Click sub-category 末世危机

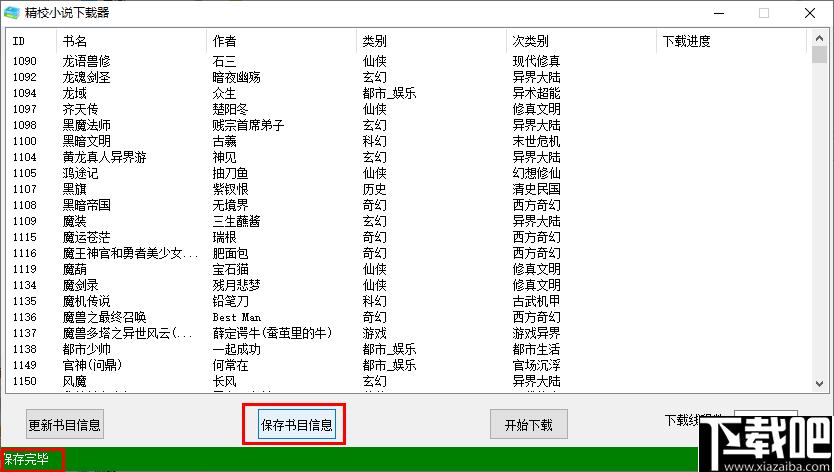[536, 141]
